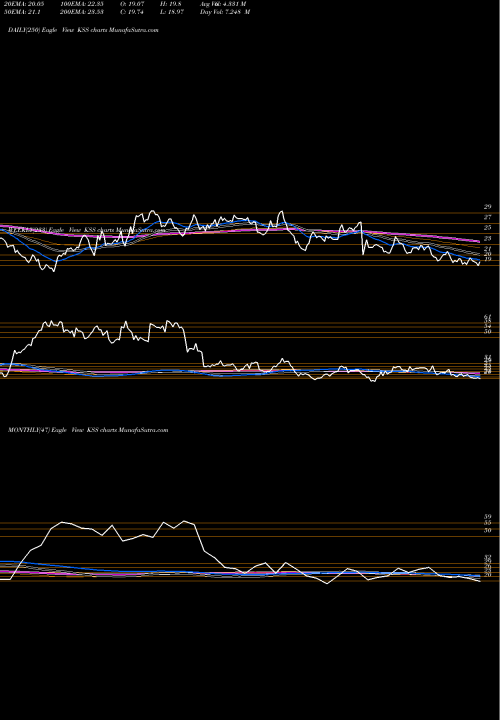
Task: Click the 20EMA: 20.05 value
Action: (22, 4)
